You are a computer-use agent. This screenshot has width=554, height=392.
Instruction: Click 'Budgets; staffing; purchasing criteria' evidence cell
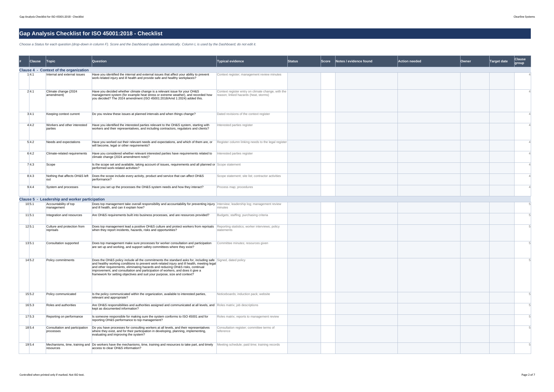coord(252,219)
